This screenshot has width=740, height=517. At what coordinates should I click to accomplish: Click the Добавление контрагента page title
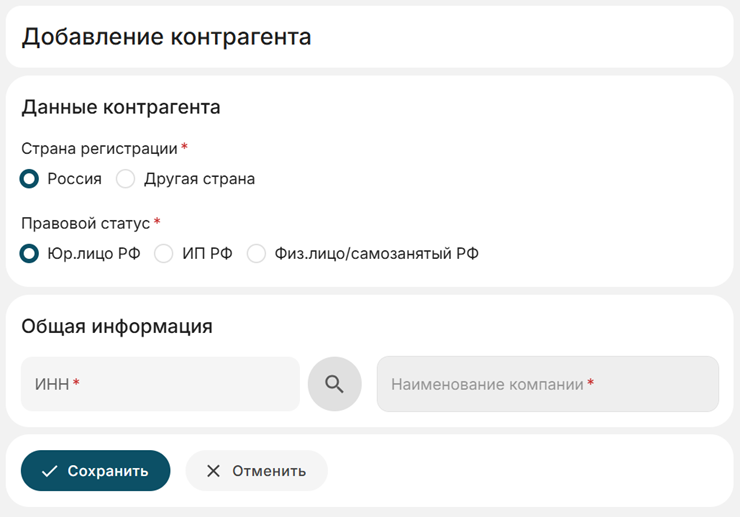[166, 37]
